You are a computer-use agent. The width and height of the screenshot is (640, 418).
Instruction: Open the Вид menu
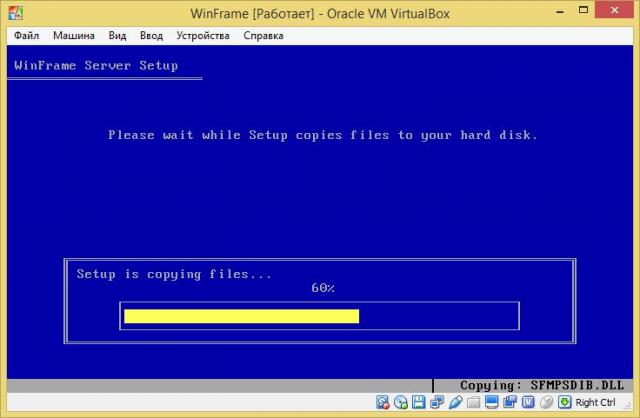coord(117,36)
